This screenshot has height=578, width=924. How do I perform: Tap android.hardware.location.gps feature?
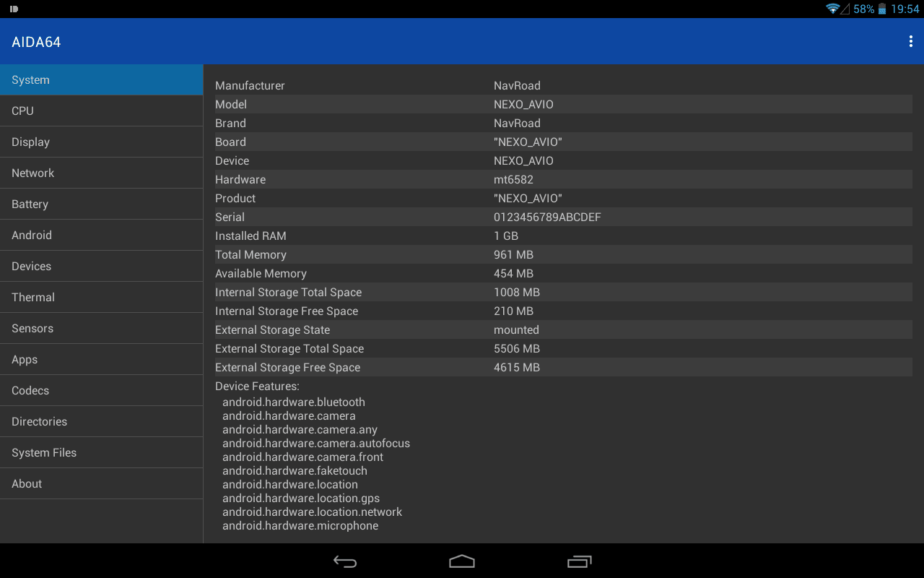coord(301,498)
